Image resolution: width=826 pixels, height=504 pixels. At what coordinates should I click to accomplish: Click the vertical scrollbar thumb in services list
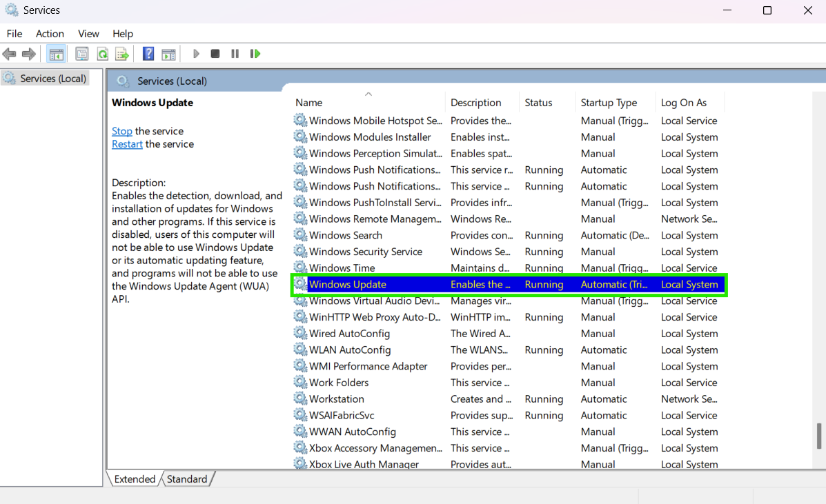coord(819,436)
